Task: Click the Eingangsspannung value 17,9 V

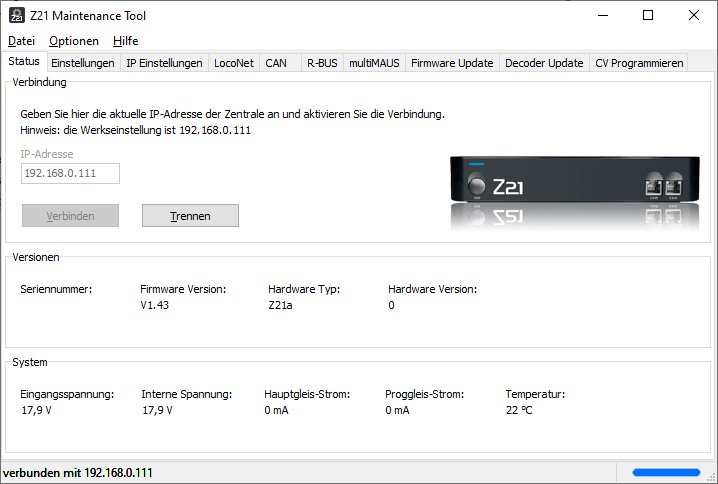Action: (x=36, y=410)
